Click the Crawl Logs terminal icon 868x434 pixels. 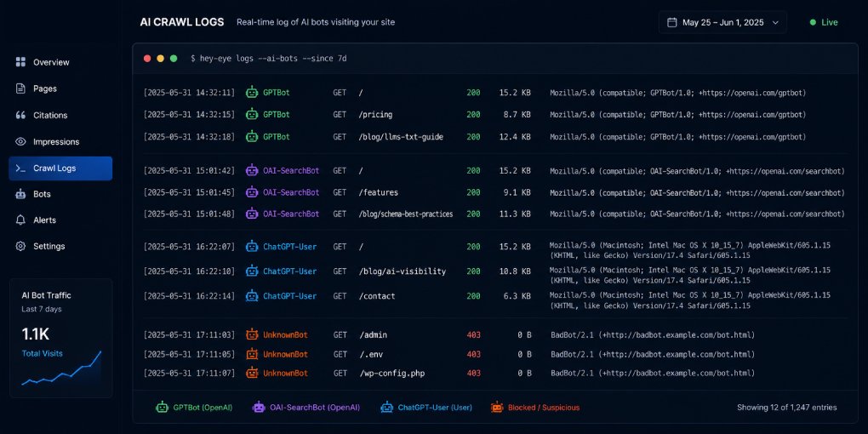click(20, 168)
